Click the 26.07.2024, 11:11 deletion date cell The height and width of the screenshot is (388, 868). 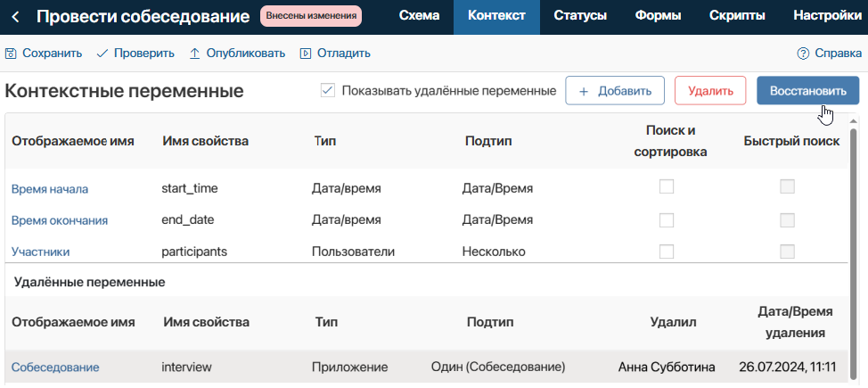pyautogui.click(x=787, y=367)
